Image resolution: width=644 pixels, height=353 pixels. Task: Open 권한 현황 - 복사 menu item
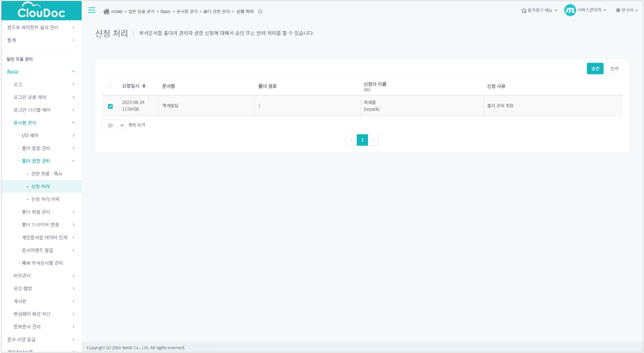point(47,174)
